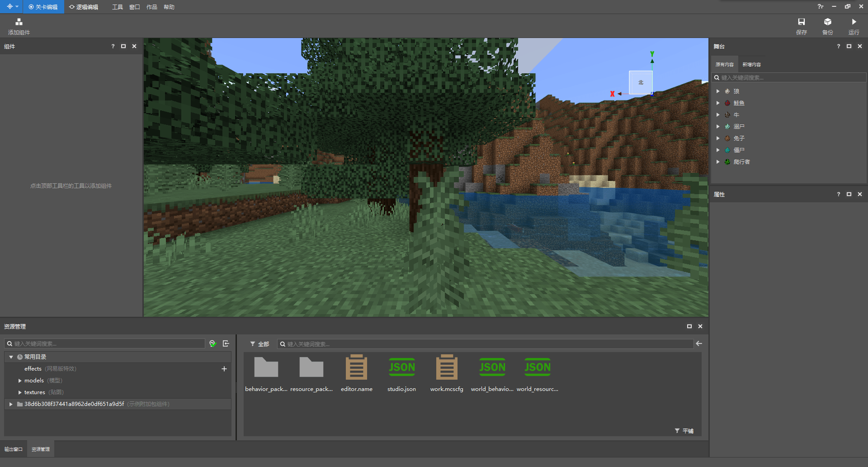Expand the models (模型) folder
The height and width of the screenshot is (467, 868).
point(20,381)
